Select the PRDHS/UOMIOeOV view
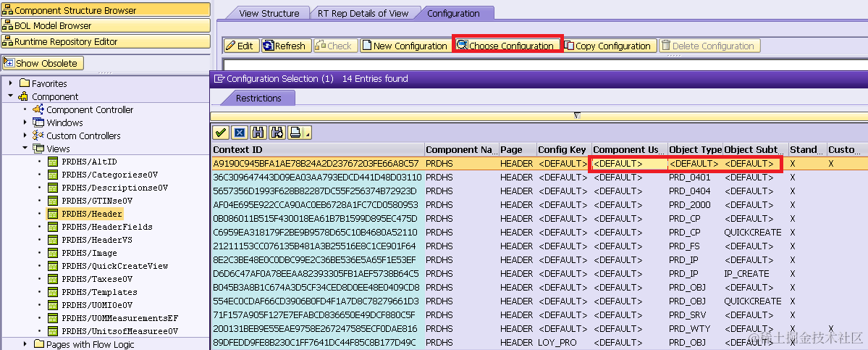This screenshot has height=350, width=868. (x=97, y=305)
